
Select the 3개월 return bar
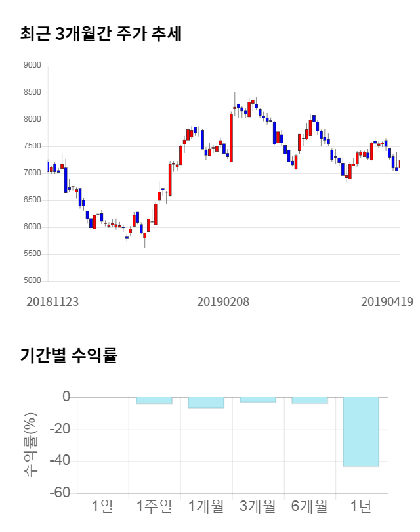tap(258, 399)
